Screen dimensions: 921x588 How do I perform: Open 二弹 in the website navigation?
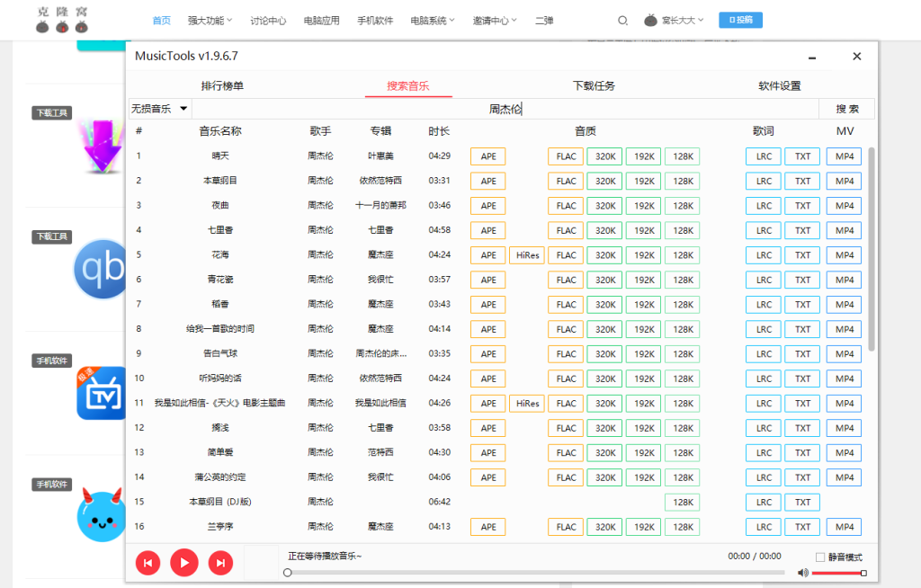point(544,21)
